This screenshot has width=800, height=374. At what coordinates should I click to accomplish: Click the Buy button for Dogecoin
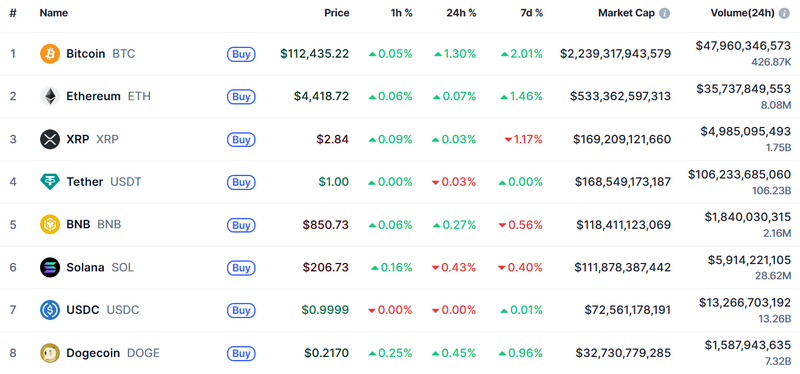(241, 353)
